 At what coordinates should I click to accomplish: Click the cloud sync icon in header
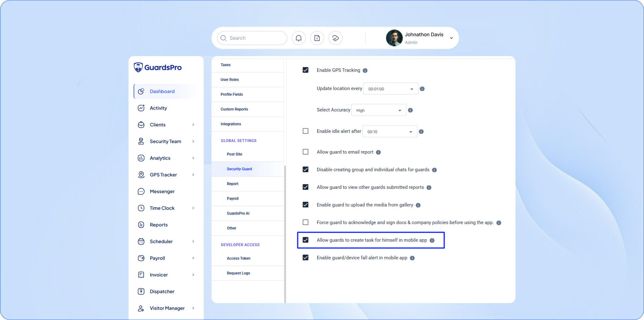[x=336, y=38]
